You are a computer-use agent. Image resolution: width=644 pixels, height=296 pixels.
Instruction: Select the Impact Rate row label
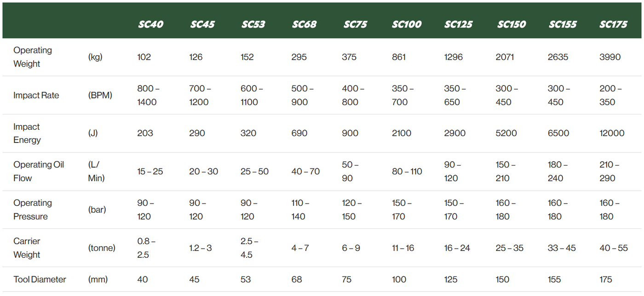click(36, 95)
